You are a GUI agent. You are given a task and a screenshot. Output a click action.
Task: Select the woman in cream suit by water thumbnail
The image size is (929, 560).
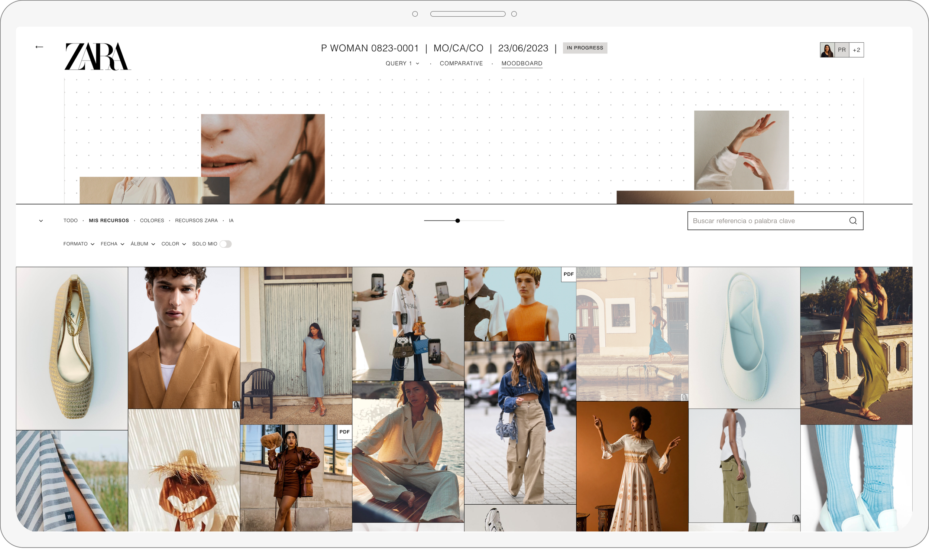[408, 452]
